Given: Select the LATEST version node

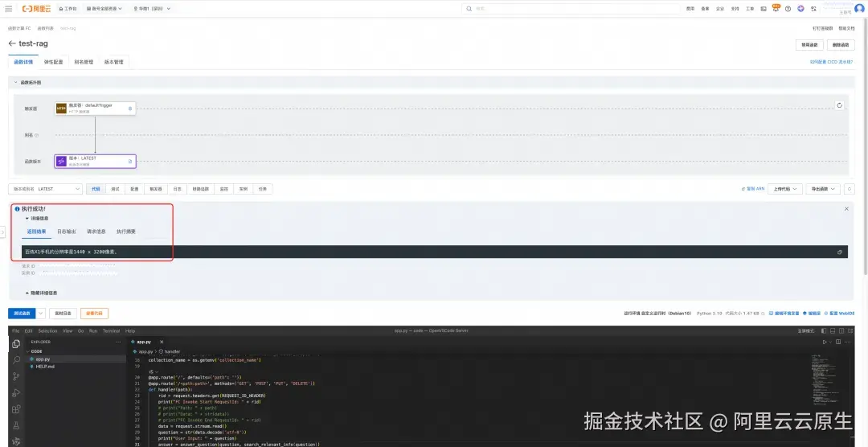Looking at the screenshot, I should (95, 161).
